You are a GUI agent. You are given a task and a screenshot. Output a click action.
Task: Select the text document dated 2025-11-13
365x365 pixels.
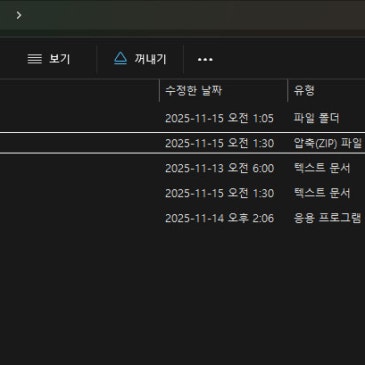pyautogui.click(x=182, y=168)
